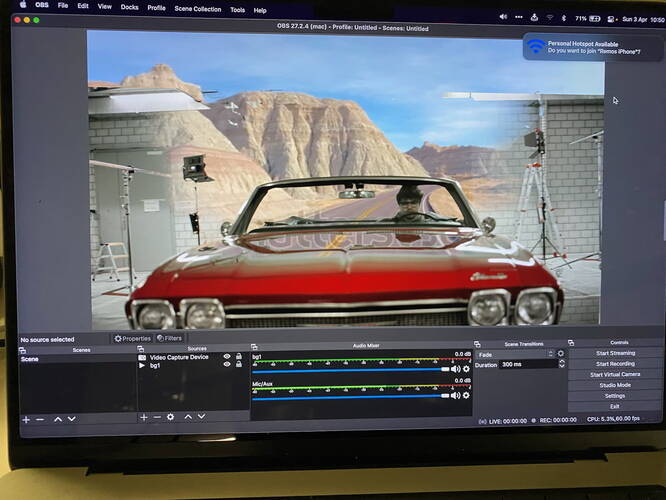Screen dimensions: 666x500
Task: Pop out the Scene Transitions dock icon
Action: tap(477, 344)
